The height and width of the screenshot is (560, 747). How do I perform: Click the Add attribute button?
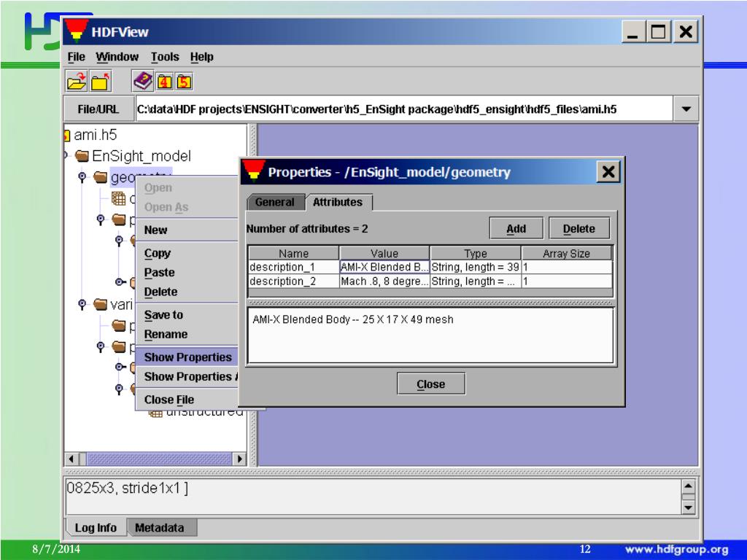coord(516,228)
